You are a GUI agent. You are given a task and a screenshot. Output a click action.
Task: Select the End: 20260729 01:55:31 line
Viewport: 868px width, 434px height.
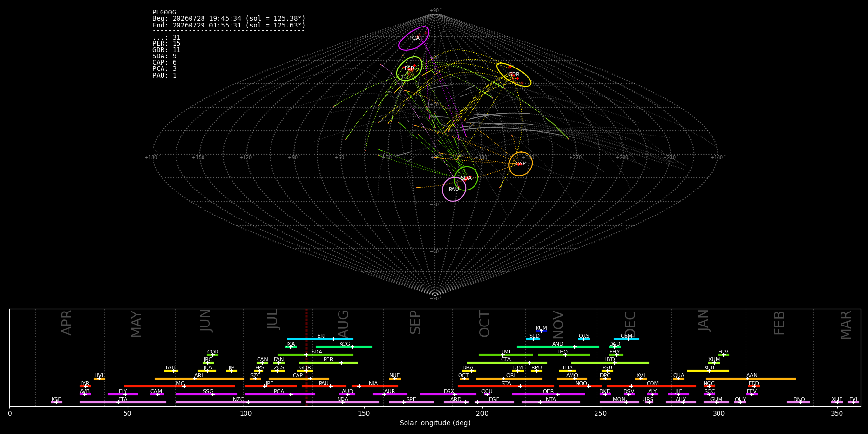click(x=229, y=25)
